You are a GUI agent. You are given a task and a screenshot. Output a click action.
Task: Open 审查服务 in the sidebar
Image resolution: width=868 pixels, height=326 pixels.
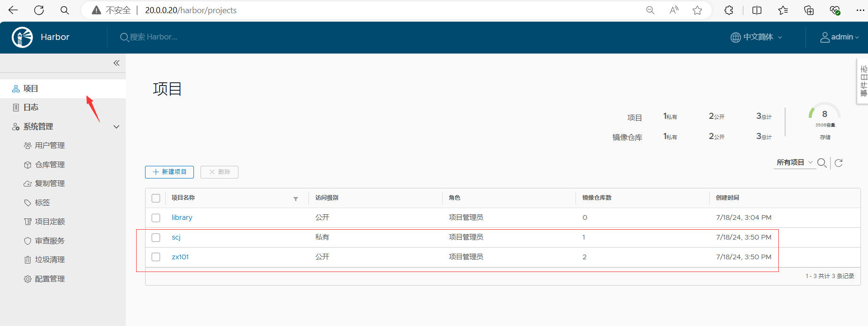[50, 241]
